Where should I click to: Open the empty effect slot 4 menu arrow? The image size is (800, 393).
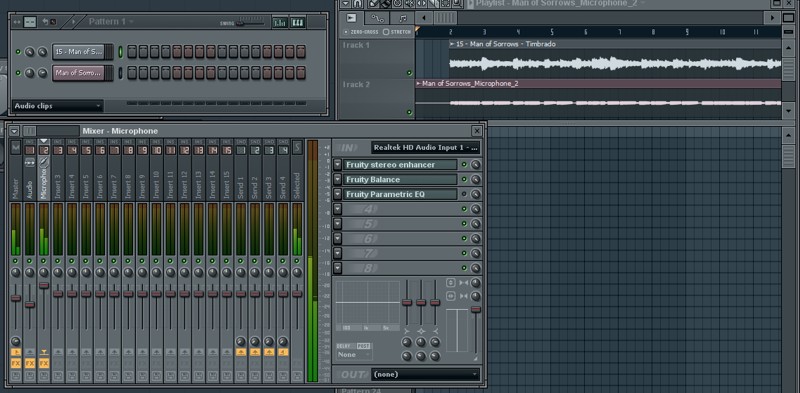click(x=337, y=209)
